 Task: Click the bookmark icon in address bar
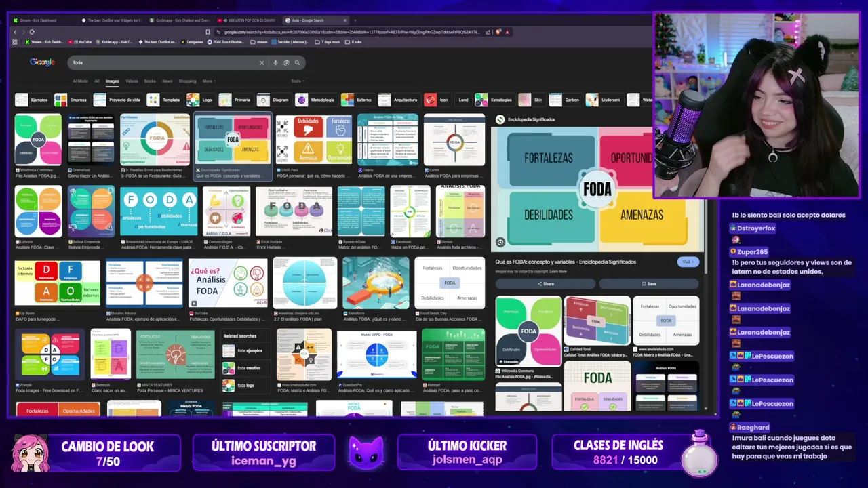click(x=208, y=32)
